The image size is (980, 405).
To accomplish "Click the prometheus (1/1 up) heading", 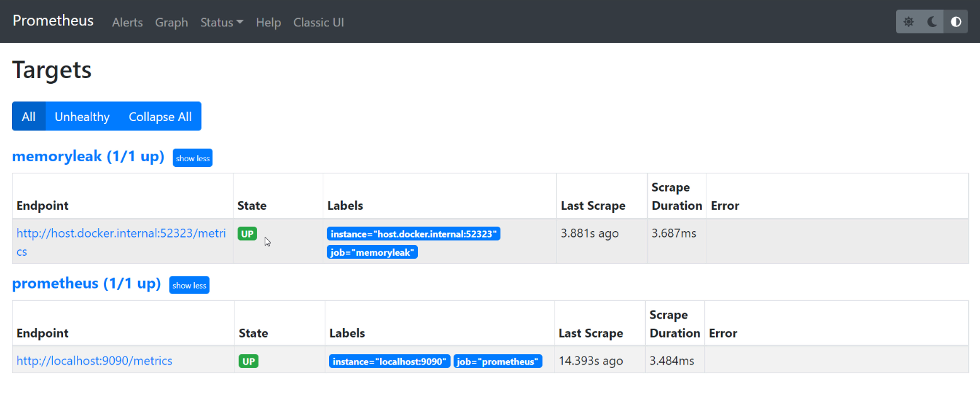I will pos(86,284).
